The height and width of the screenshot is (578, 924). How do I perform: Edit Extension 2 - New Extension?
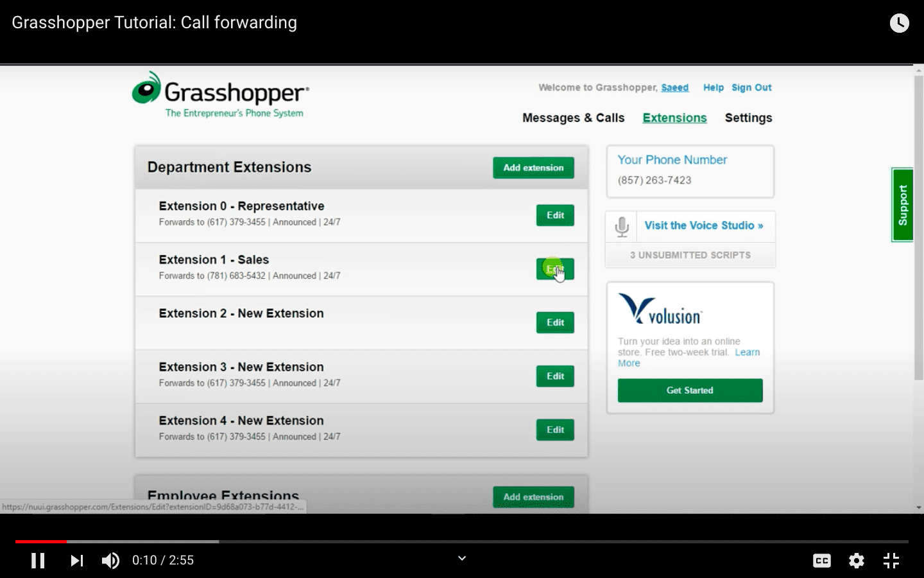tap(555, 322)
